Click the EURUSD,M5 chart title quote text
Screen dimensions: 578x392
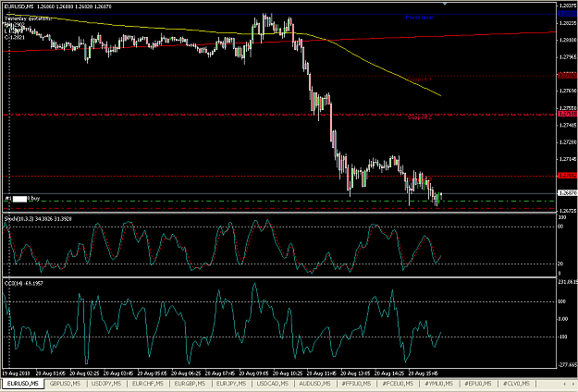tap(57, 6)
